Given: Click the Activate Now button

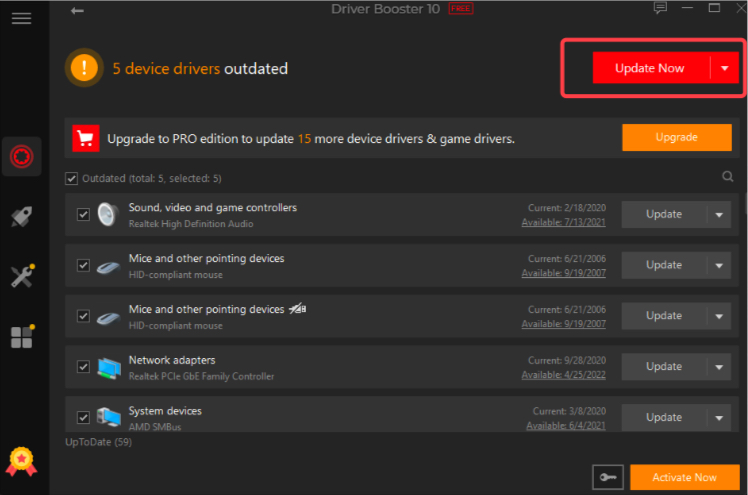Looking at the screenshot, I should 685,477.
